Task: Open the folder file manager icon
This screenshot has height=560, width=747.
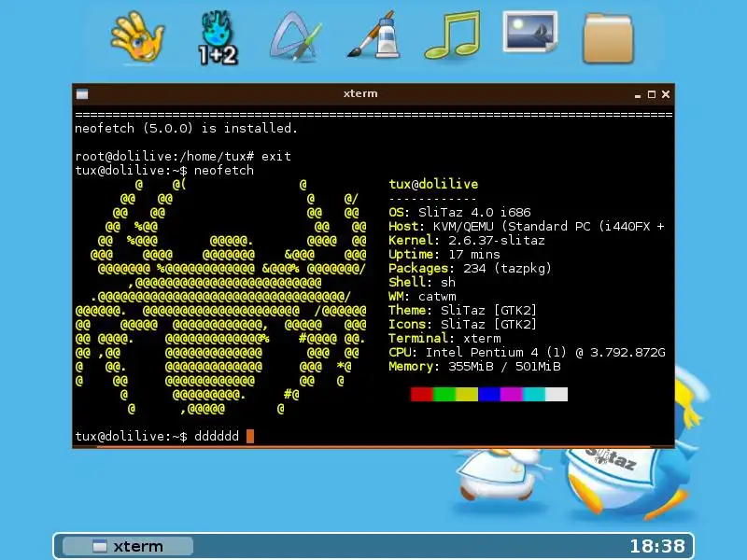Action: (609, 38)
